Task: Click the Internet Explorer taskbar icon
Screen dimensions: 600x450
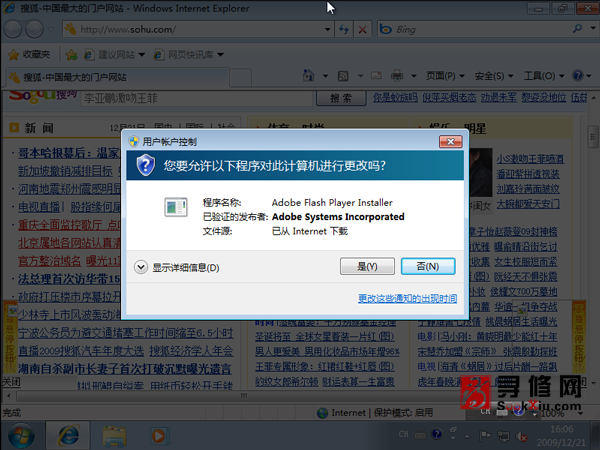Action: click(x=68, y=435)
